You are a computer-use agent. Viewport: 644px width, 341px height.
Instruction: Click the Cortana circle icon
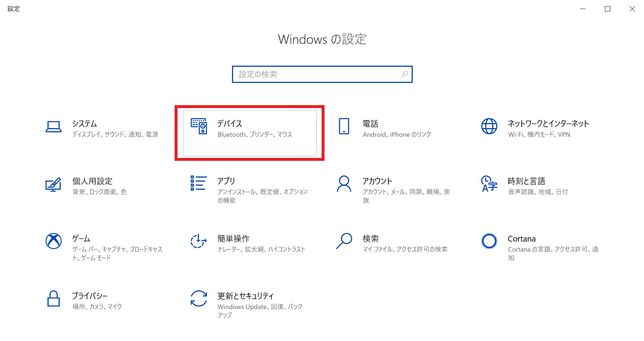click(x=489, y=241)
